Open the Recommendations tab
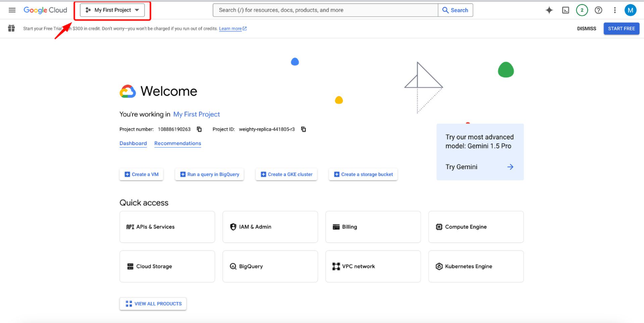Image resolution: width=644 pixels, height=323 pixels. 178,143
